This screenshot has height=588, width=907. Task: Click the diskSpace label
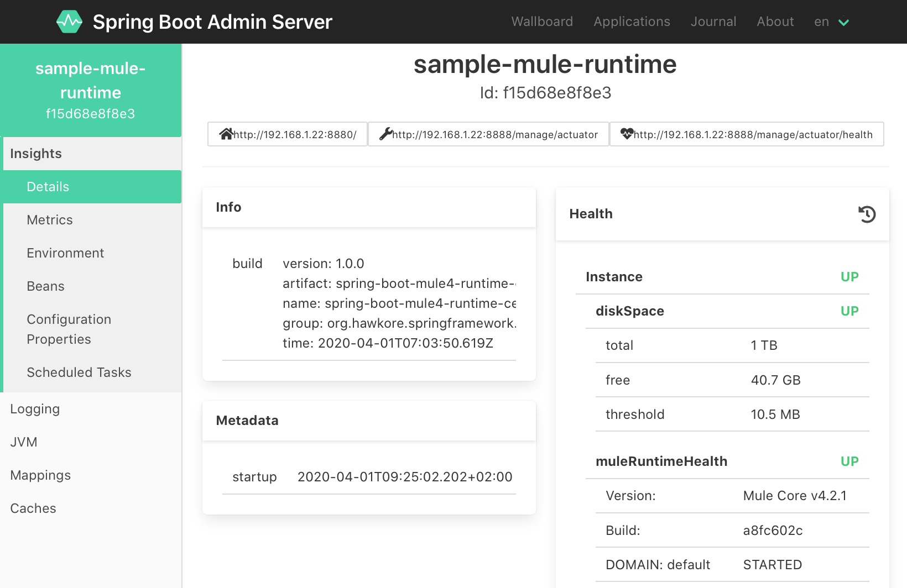click(630, 311)
